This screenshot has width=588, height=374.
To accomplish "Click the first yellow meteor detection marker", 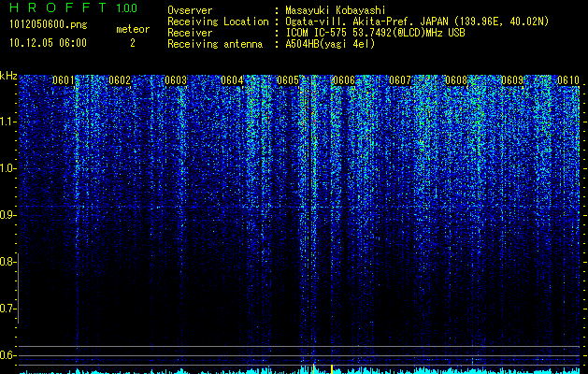I will [313, 368].
